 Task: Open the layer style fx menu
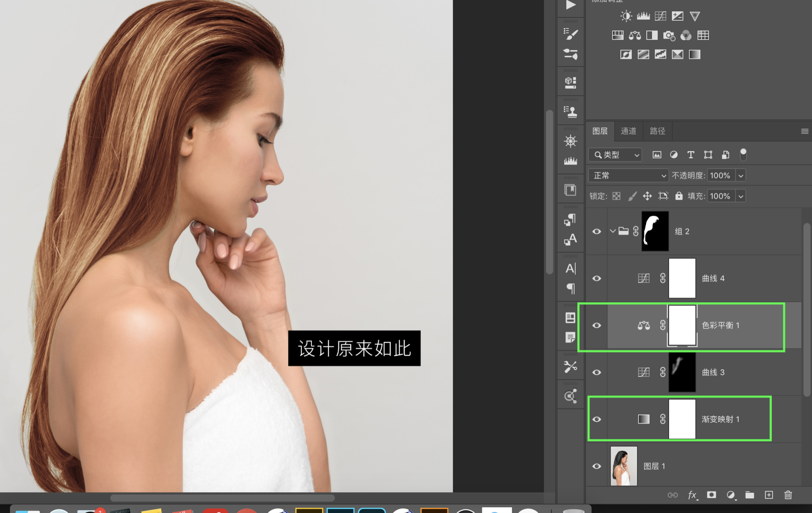pyautogui.click(x=692, y=495)
